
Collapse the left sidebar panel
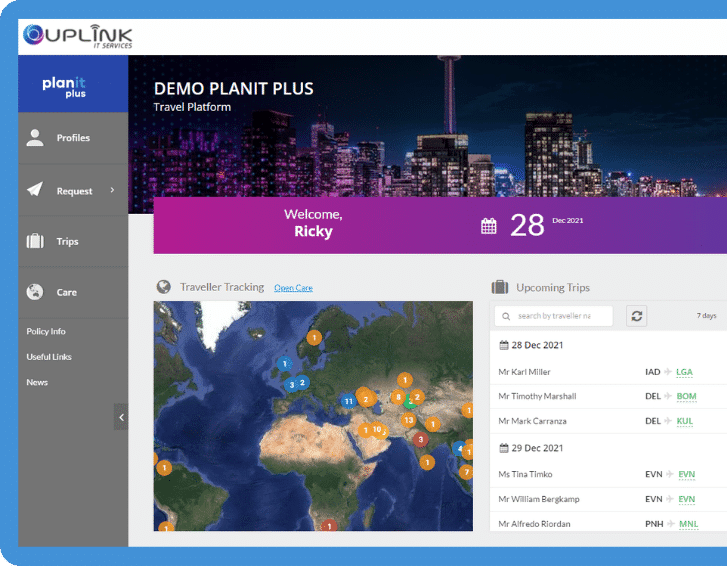pyautogui.click(x=121, y=417)
